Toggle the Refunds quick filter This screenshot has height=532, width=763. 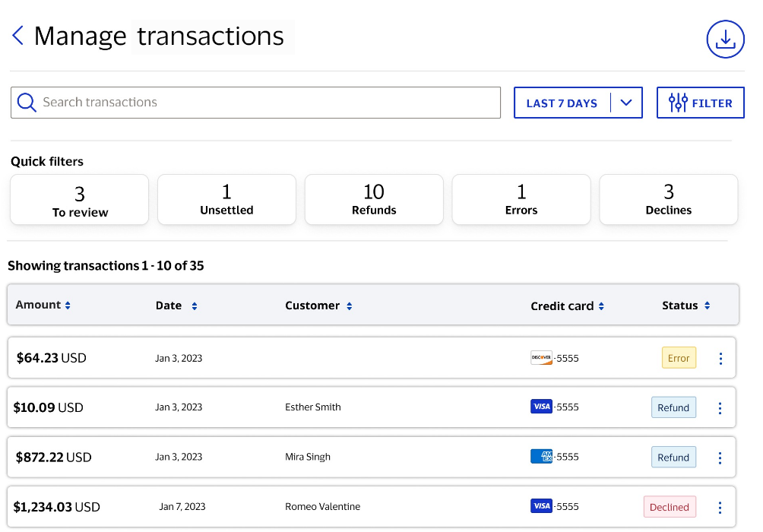point(374,200)
